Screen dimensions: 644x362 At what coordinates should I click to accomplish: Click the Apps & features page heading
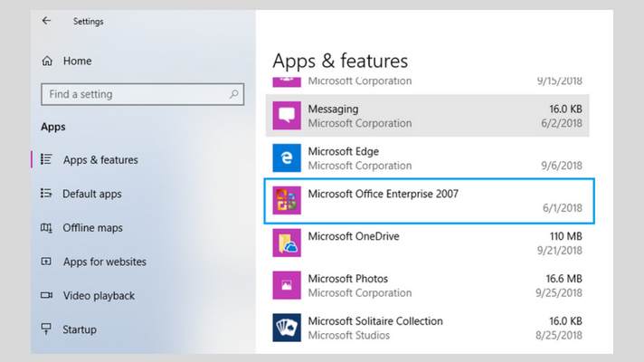(340, 61)
